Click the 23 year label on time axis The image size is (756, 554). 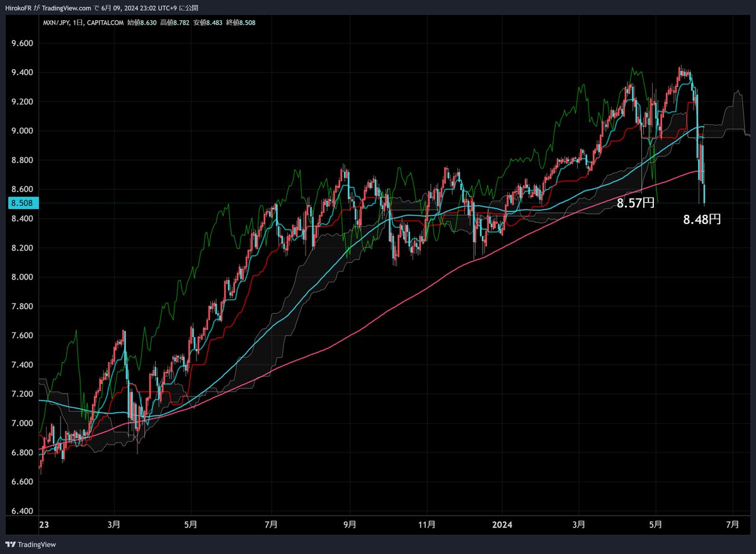(x=43, y=524)
